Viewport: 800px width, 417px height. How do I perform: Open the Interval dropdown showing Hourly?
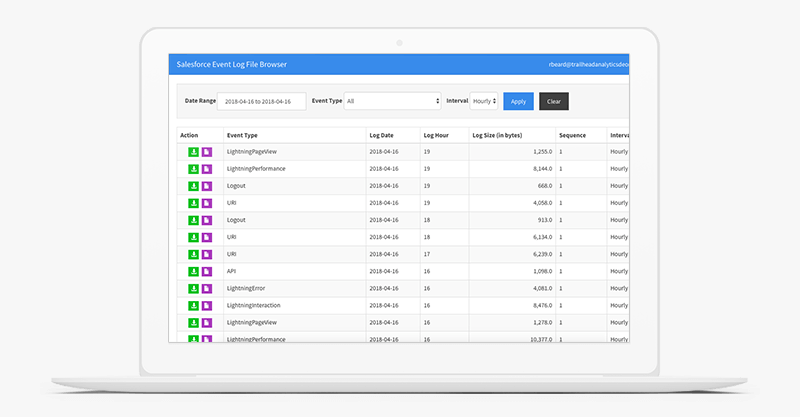coord(484,101)
